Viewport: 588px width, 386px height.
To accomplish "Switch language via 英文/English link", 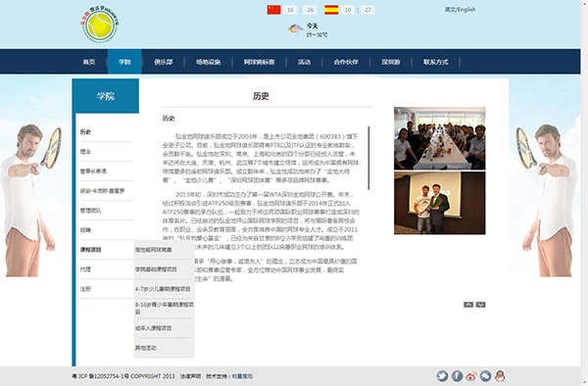I will 461,10.
